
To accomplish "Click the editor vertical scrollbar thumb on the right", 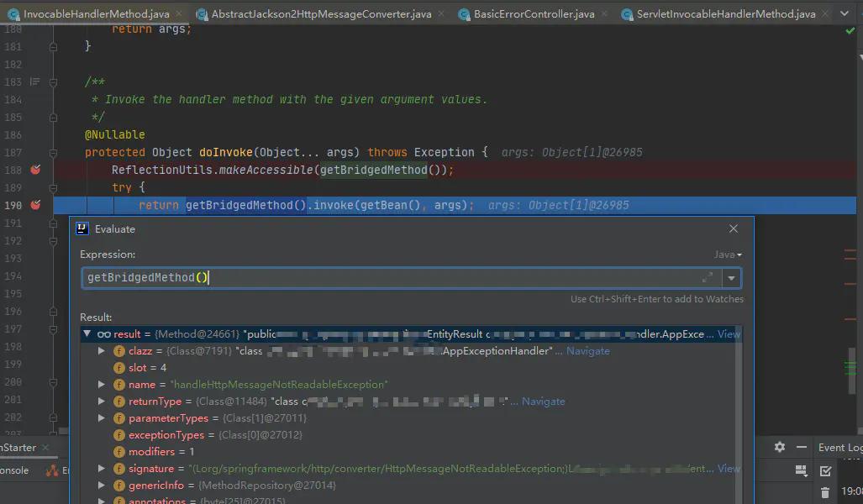I will [x=852, y=370].
